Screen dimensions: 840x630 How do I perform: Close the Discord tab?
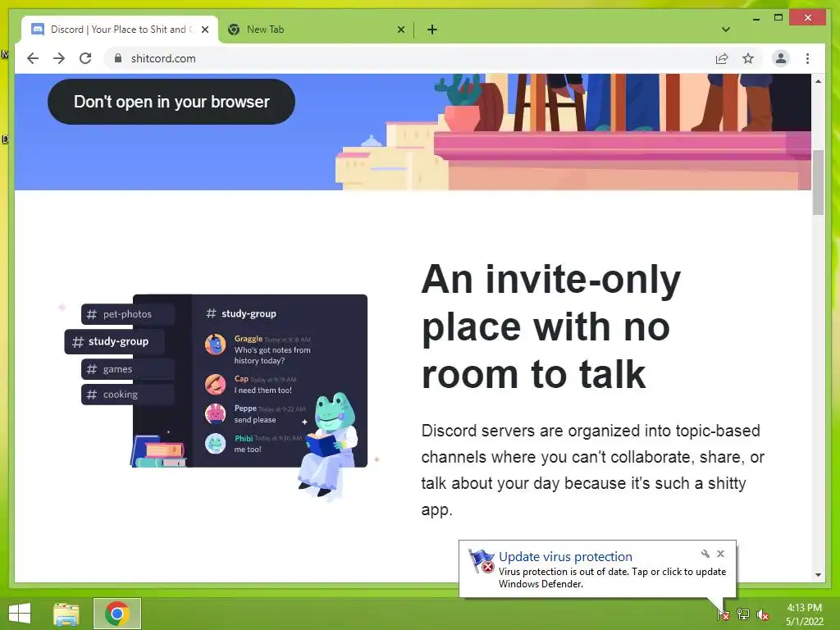204,30
